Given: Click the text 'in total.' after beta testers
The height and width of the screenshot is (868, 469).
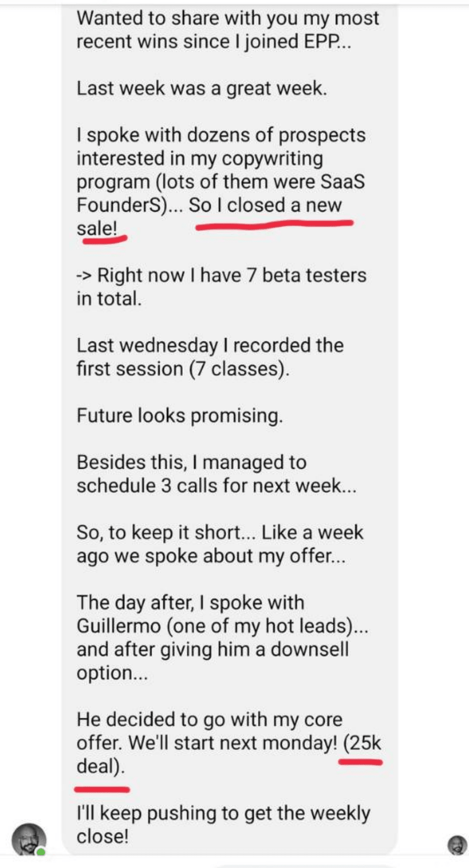Looking at the screenshot, I should [109, 298].
